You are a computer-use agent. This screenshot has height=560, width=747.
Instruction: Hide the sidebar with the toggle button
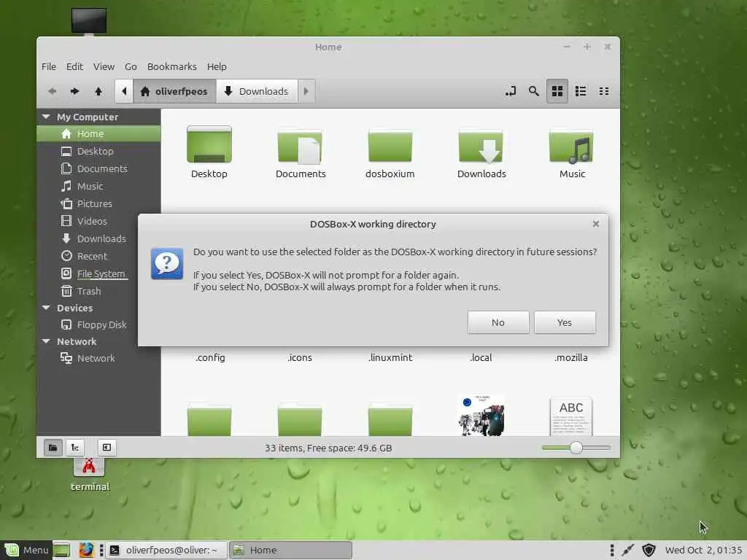pos(107,447)
